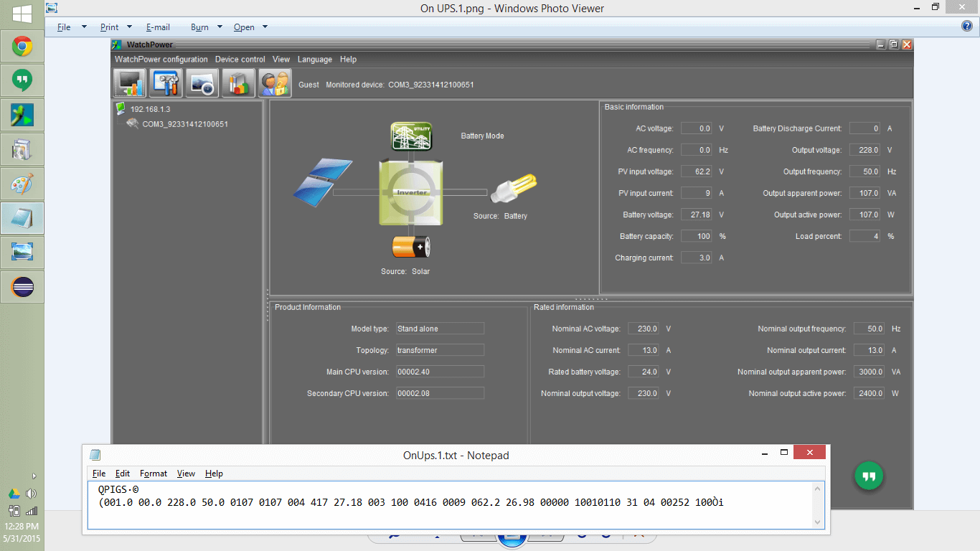The height and width of the screenshot is (551, 980).
Task: Switch to Notepad via taskbar icon
Action: [22, 218]
